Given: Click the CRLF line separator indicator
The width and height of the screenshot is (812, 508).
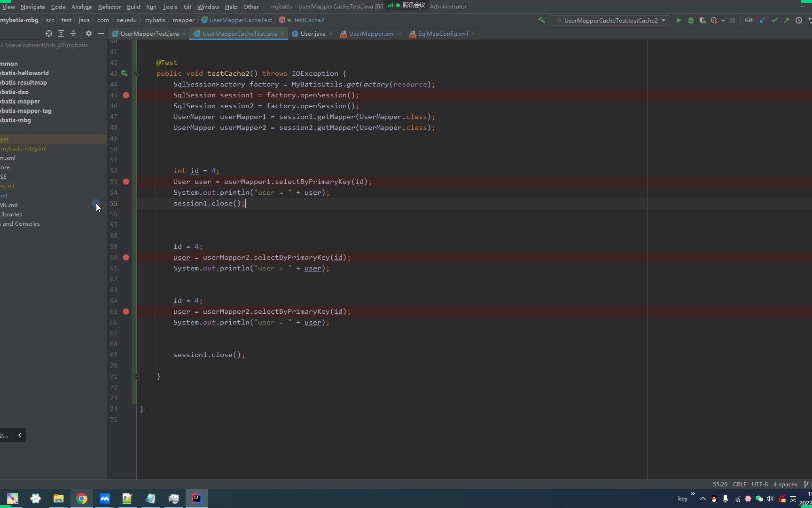Looking at the screenshot, I should pos(739,484).
